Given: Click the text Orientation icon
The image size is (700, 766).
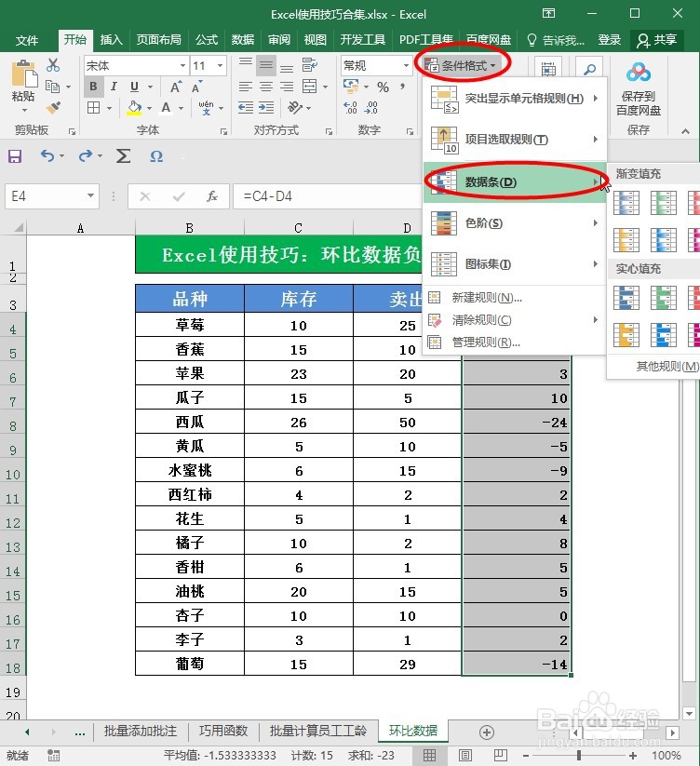Looking at the screenshot, I should [295, 107].
